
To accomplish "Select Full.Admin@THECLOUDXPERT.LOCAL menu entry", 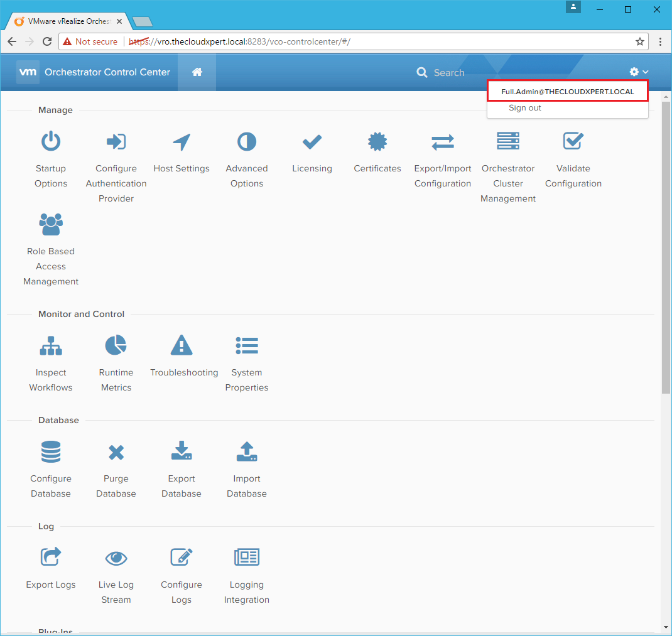I will point(567,92).
